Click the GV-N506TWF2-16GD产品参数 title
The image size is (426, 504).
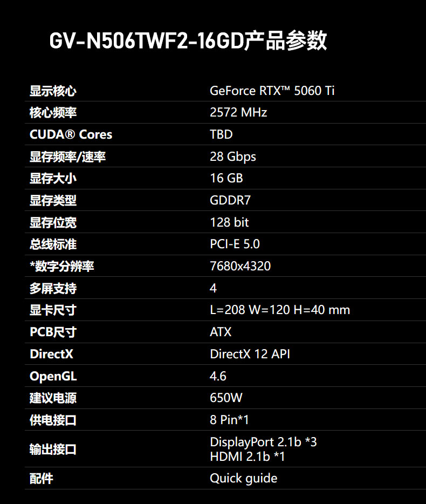(x=188, y=40)
